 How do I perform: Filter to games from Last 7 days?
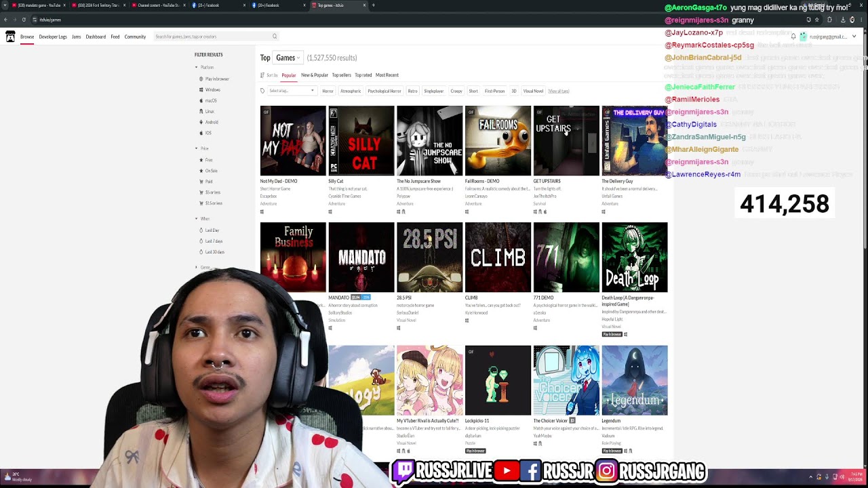pos(211,241)
